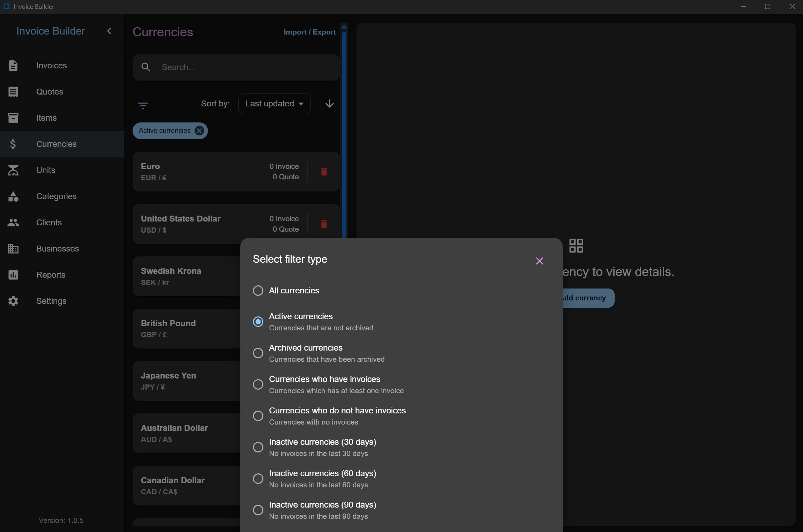Pick Currencies who have invoices filter
The height and width of the screenshot is (532, 803).
(258, 384)
